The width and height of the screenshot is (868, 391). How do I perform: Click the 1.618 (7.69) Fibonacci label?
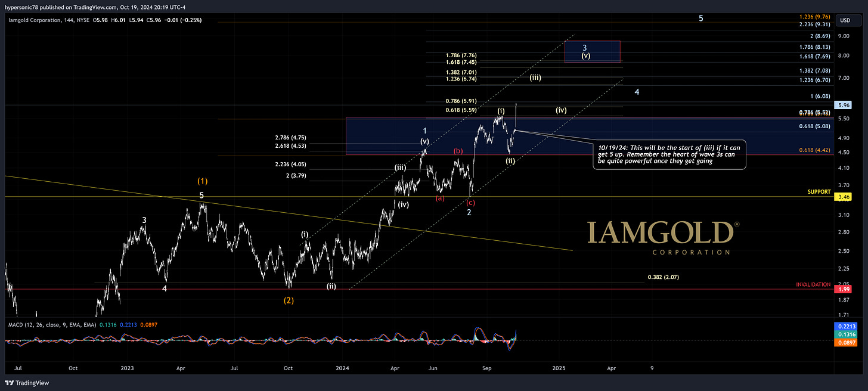(x=814, y=56)
